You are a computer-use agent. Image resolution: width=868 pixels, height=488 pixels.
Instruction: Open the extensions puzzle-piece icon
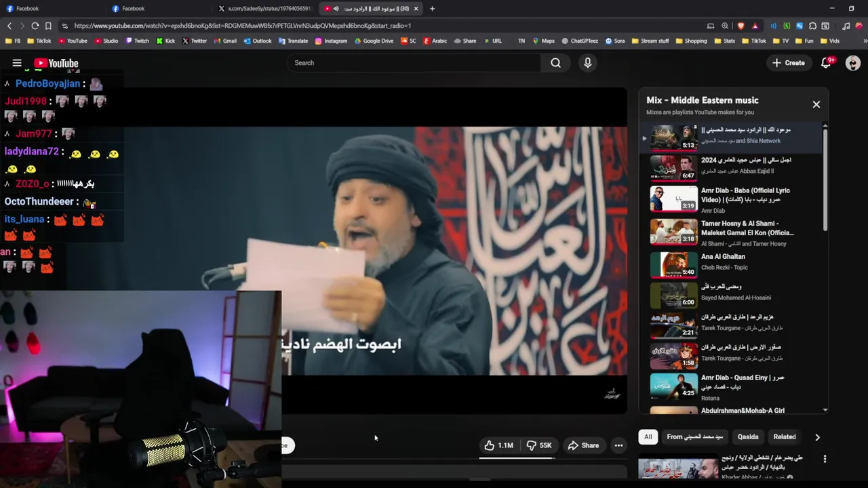tap(812, 26)
